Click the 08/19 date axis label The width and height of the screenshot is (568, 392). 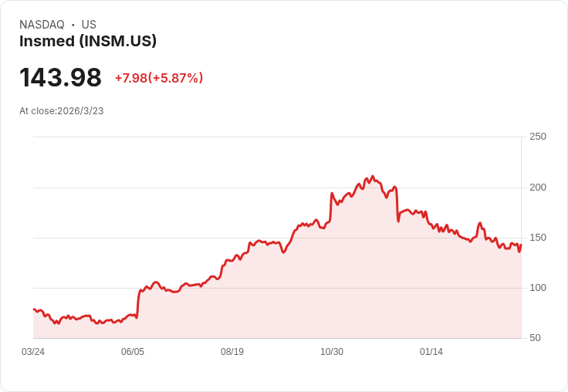coord(232,351)
